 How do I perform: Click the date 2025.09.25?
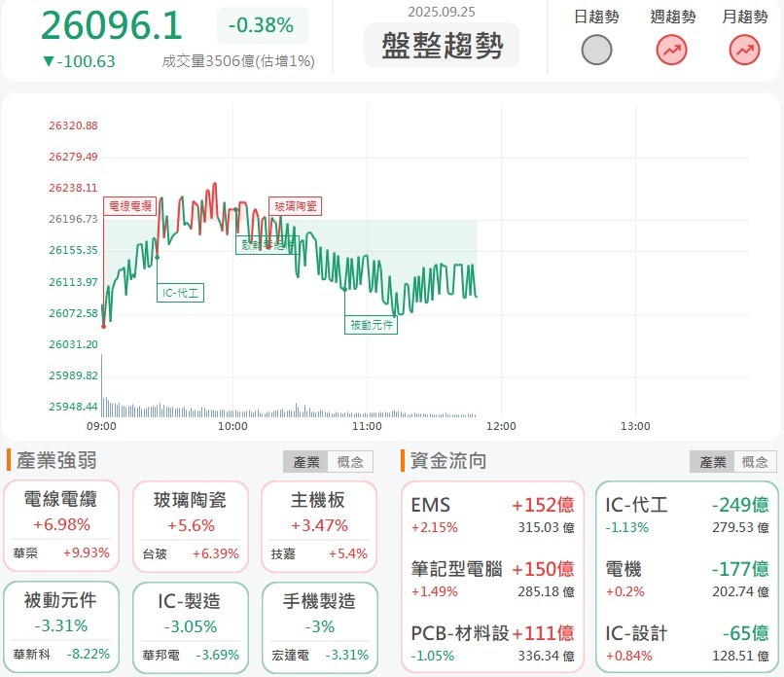coord(442,12)
